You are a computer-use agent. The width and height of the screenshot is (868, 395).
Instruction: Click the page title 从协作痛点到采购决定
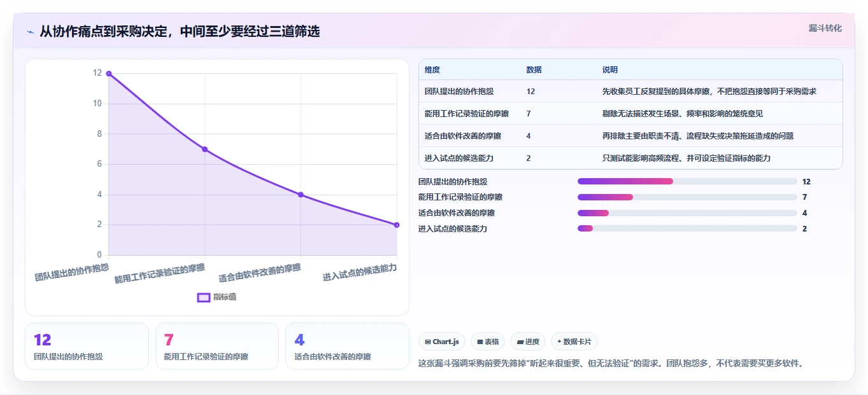click(180, 31)
